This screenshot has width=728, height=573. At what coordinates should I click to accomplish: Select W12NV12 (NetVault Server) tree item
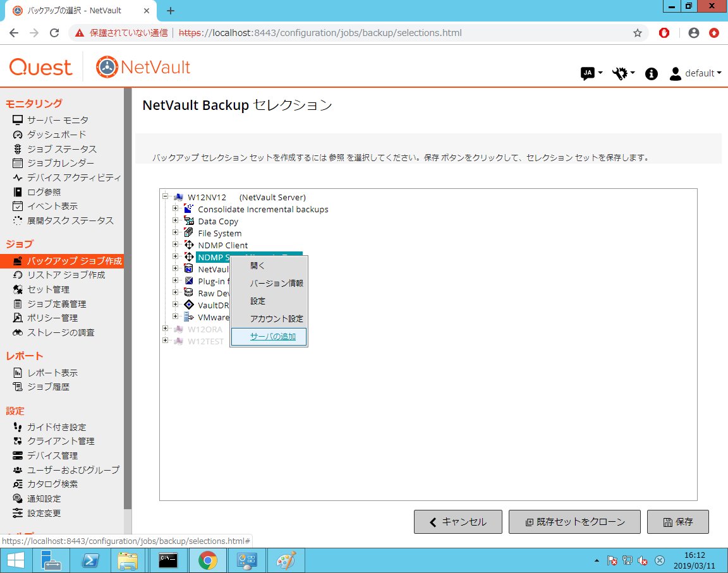click(246, 197)
